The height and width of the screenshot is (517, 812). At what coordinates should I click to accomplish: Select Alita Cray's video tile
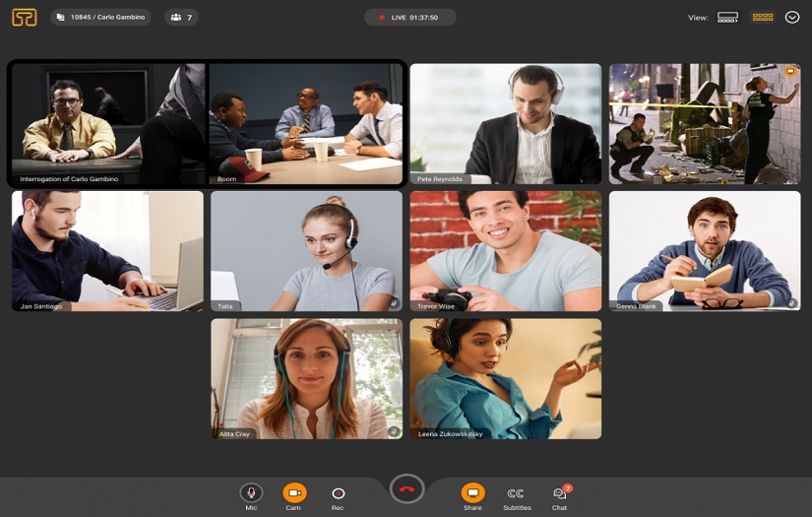pos(306,379)
